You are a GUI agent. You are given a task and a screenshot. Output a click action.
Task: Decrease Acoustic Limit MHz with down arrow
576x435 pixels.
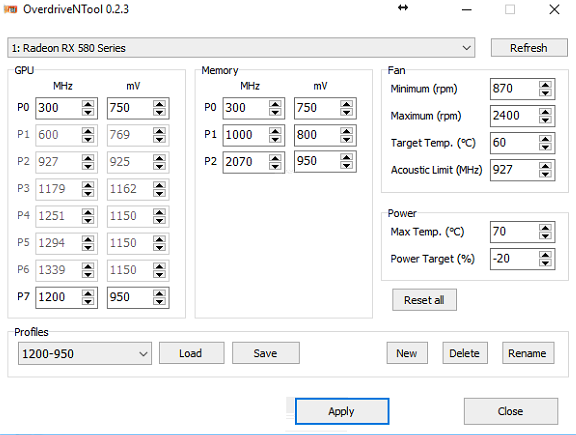(546, 174)
